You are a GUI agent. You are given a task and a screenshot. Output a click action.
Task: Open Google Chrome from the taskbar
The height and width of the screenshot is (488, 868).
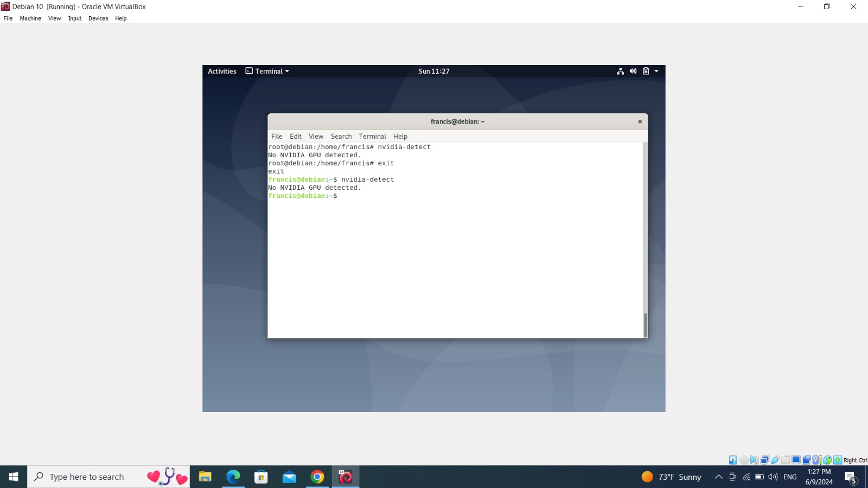point(317,477)
